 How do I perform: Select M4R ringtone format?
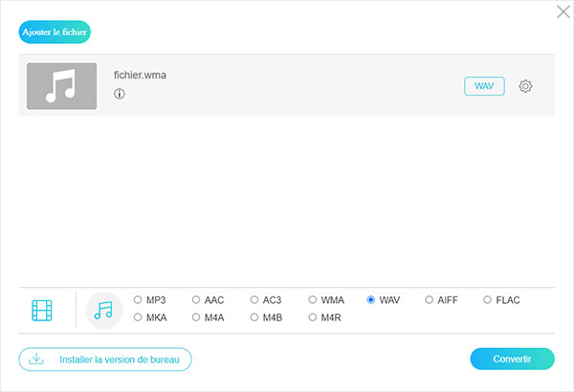pyautogui.click(x=312, y=317)
